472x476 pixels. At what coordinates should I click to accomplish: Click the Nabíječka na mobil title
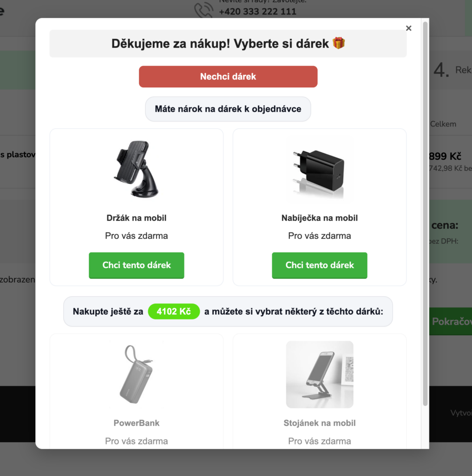pos(320,218)
